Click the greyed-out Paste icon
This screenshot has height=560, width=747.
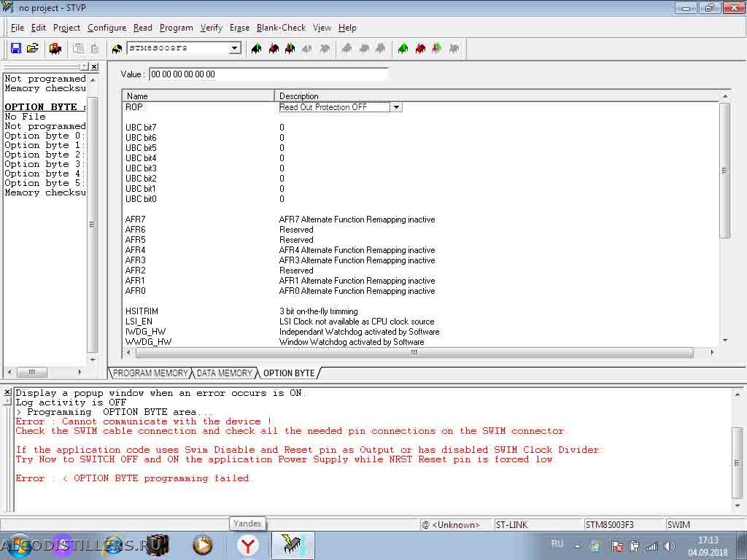coord(95,48)
